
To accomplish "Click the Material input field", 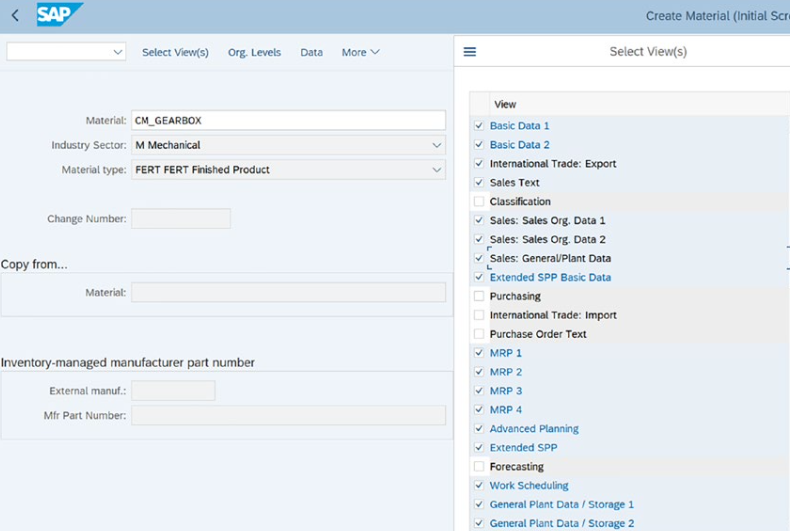I will point(288,120).
